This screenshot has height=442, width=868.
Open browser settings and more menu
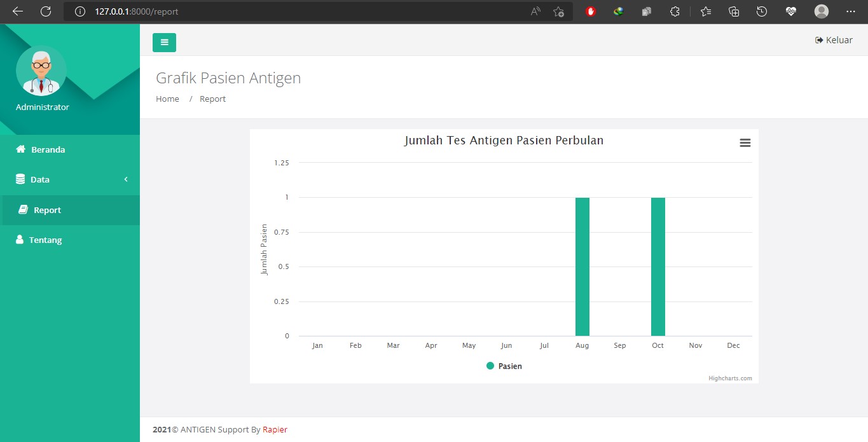tap(851, 11)
